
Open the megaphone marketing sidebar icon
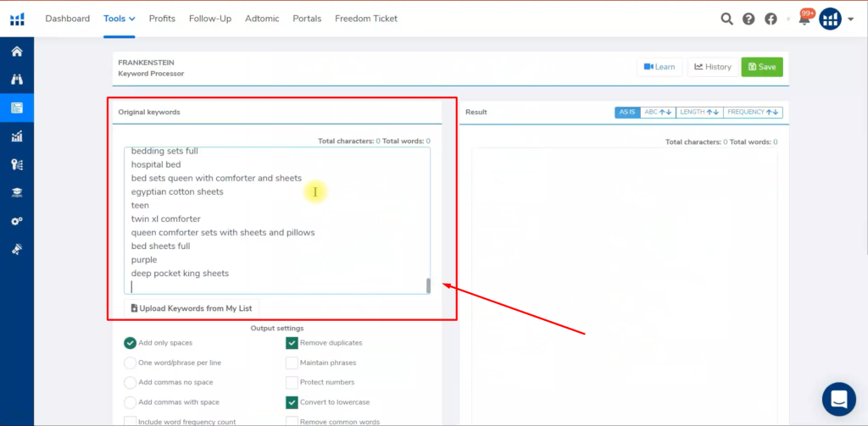pyautogui.click(x=17, y=249)
